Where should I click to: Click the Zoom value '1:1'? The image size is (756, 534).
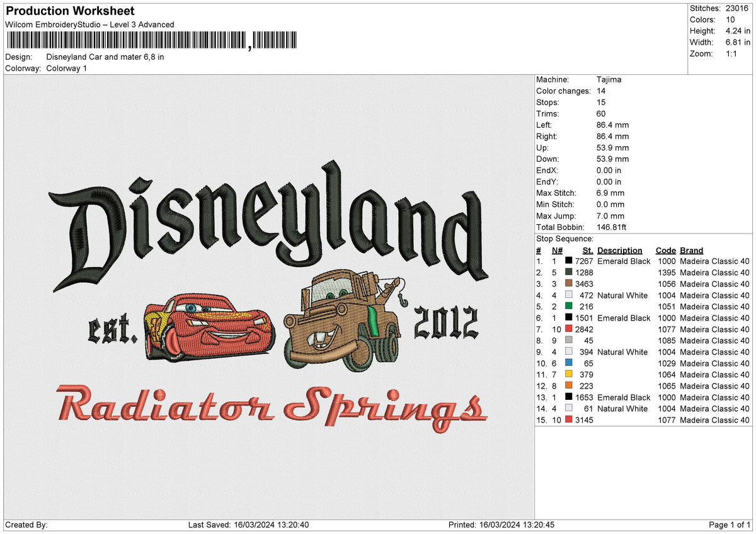click(x=732, y=54)
